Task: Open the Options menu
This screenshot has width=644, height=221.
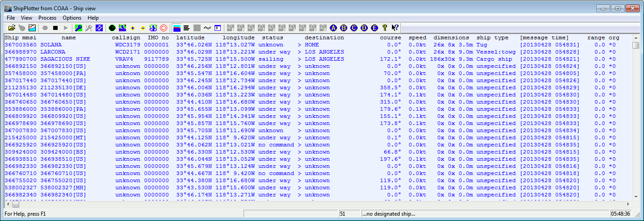Action: [72, 18]
